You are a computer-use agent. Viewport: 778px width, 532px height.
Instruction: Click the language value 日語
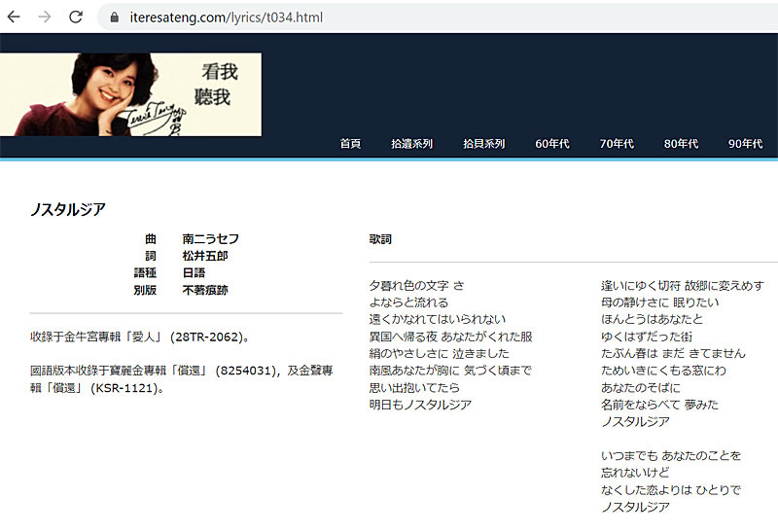194,272
